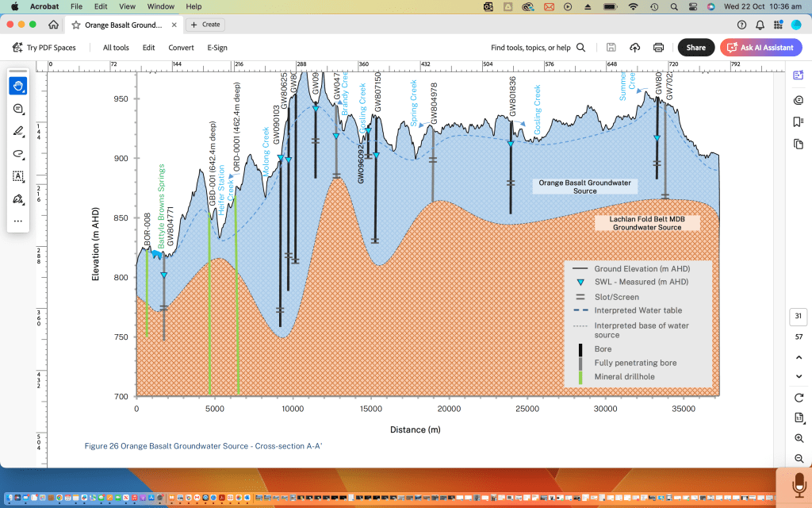The width and height of the screenshot is (812, 508).
Task: Expand more tools with three dots
Action: (18, 221)
